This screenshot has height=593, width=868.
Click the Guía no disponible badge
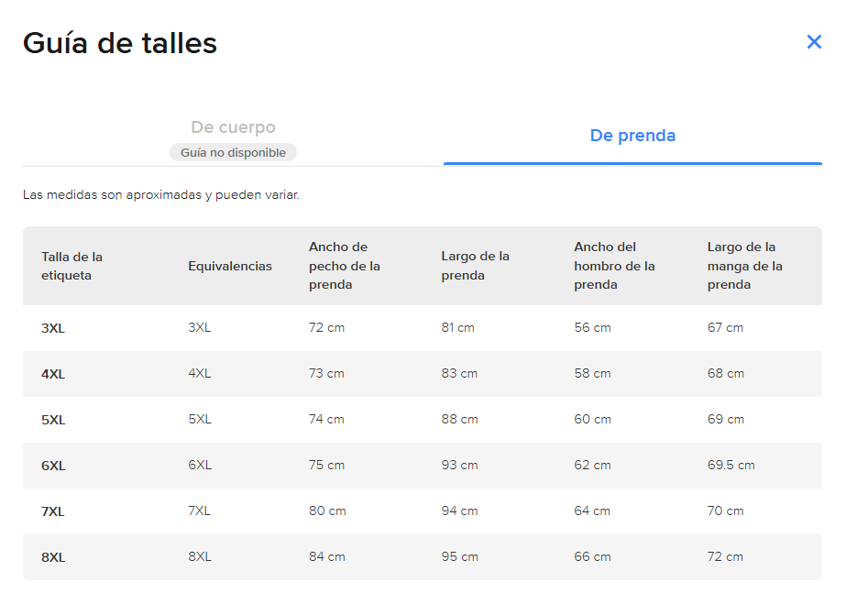point(233,152)
